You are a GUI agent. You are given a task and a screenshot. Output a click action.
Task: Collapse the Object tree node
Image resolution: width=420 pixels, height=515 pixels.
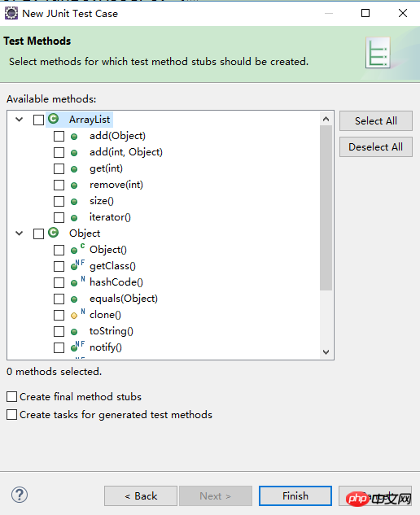click(20, 233)
